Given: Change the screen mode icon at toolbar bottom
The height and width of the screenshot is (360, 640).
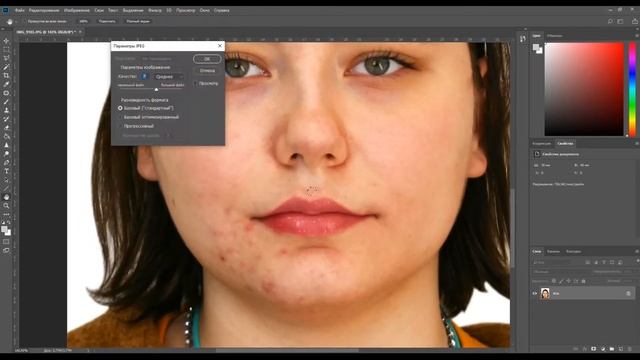Looking at the screenshot, I should pyautogui.click(x=6, y=250).
